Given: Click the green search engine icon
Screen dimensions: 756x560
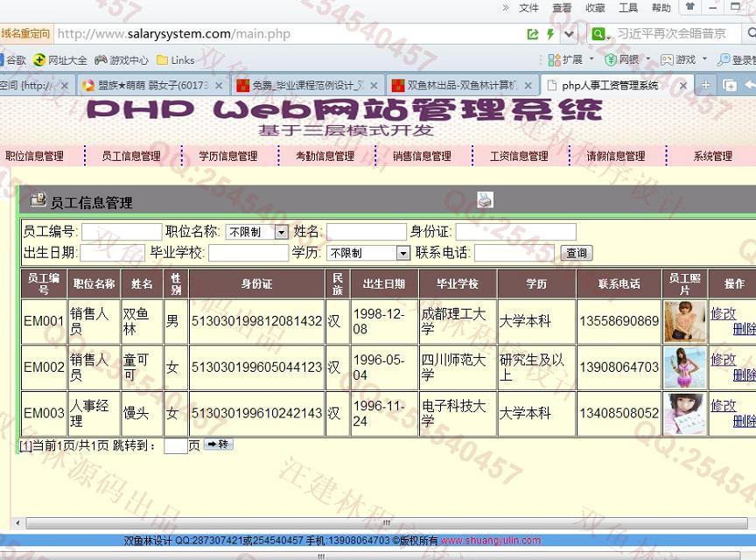Looking at the screenshot, I should tap(598, 34).
